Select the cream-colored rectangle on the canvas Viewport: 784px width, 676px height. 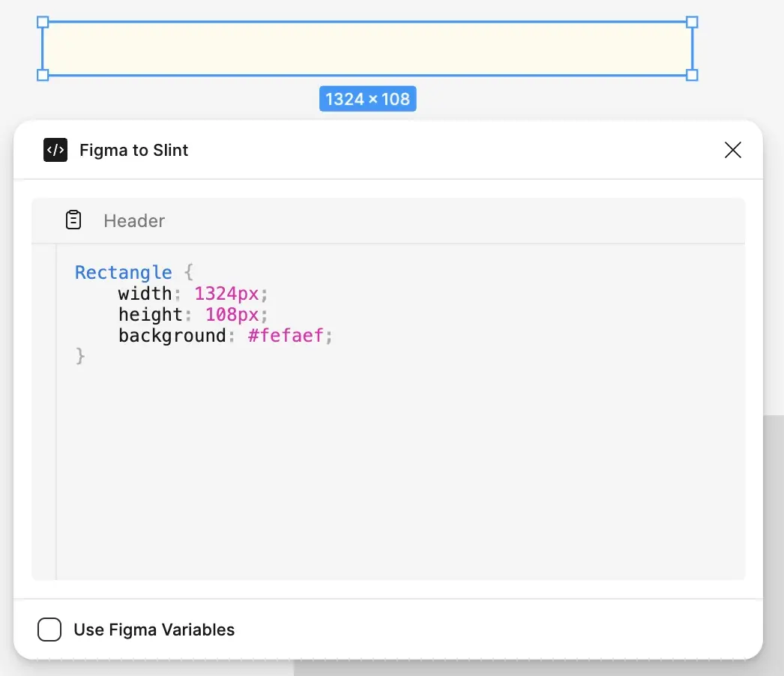pyautogui.click(x=367, y=49)
